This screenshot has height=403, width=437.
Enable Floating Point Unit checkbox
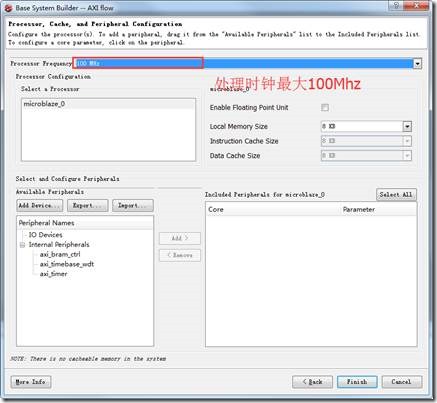325,107
